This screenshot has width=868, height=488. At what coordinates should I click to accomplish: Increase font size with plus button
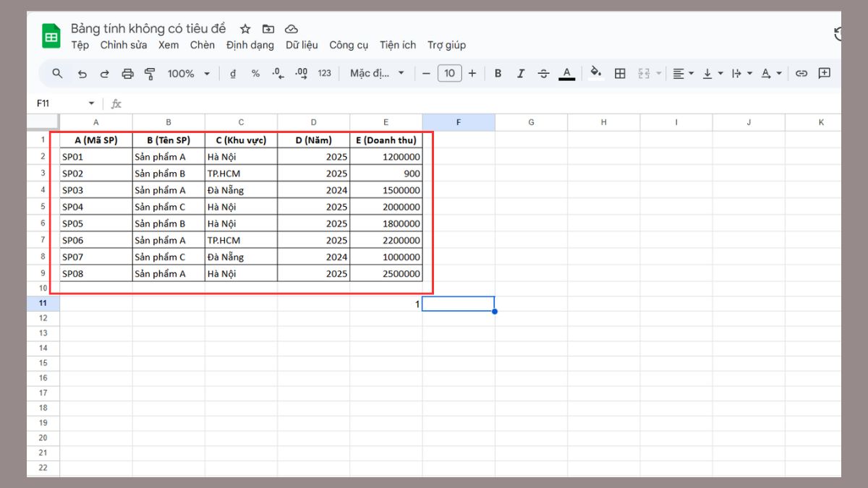(x=472, y=74)
